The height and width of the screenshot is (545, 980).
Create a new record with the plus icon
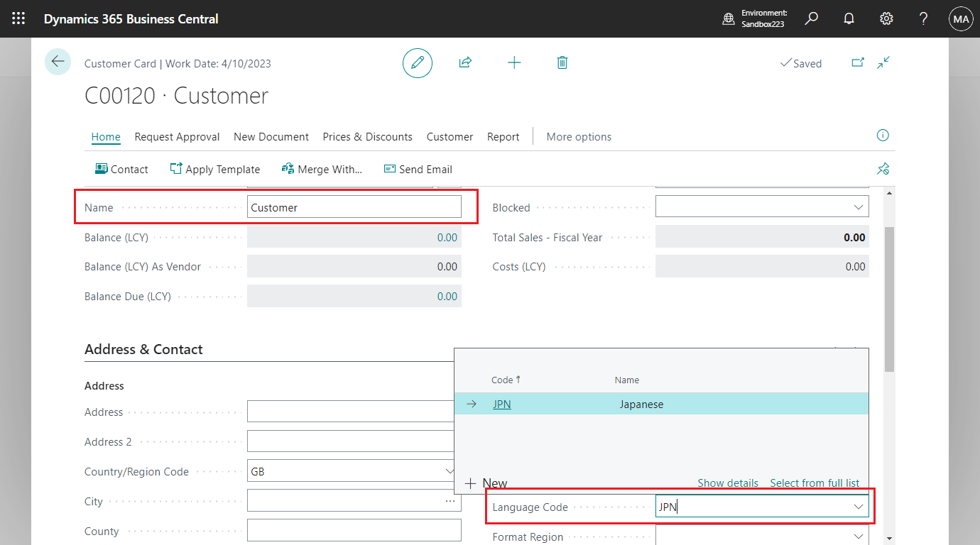514,62
